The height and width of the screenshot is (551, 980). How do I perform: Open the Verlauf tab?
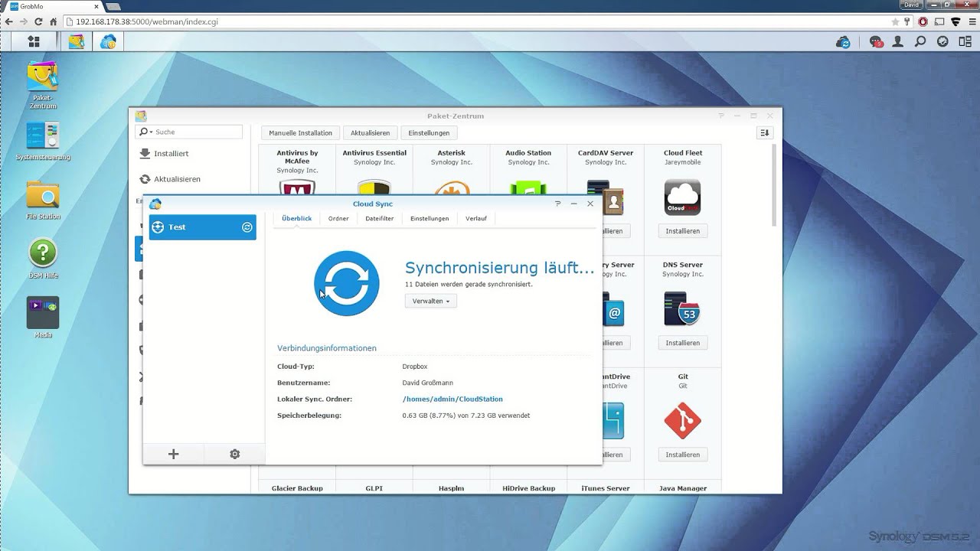[x=476, y=218]
